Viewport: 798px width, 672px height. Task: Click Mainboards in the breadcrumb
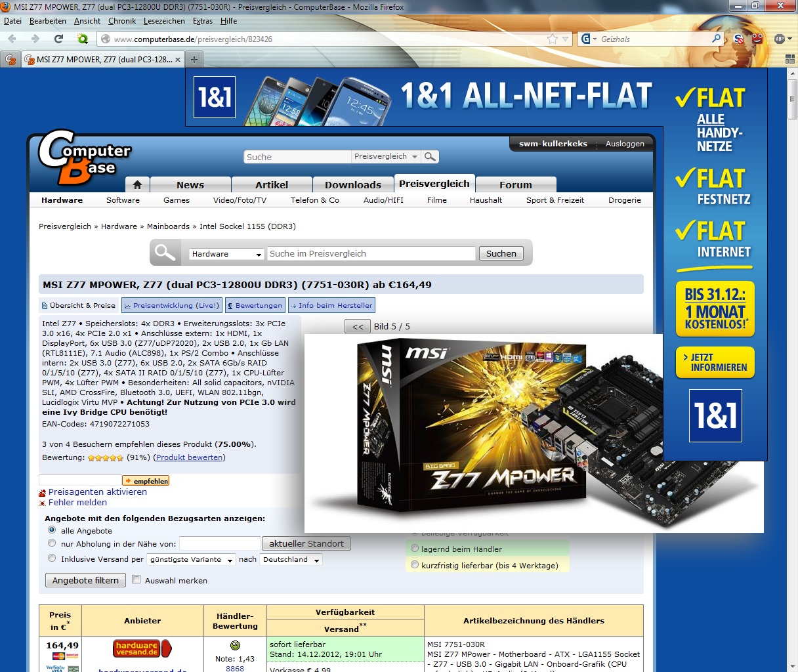pos(168,226)
